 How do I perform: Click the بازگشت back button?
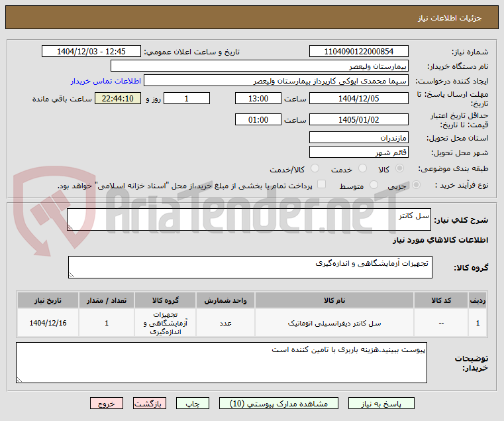(x=150, y=403)
